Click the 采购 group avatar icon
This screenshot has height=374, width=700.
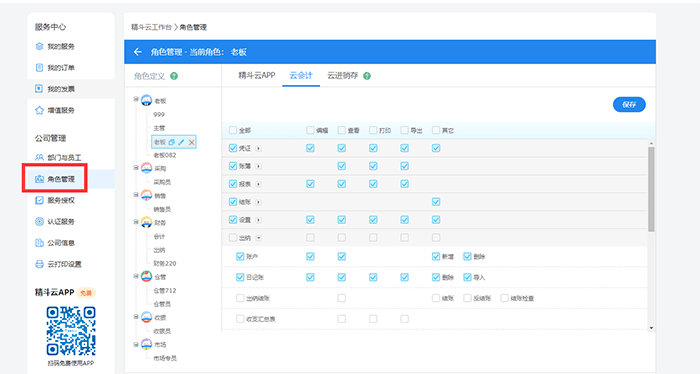[x=146, y=168]
